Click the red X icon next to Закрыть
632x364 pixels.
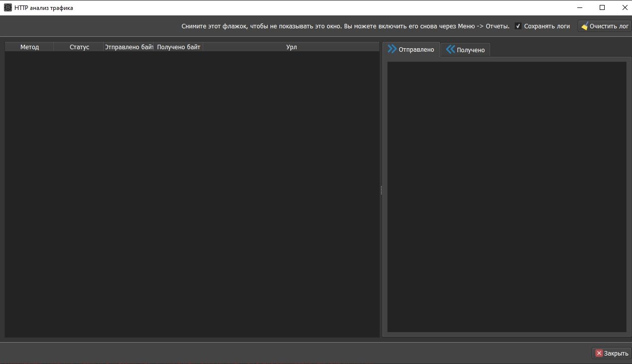(599, 353)
